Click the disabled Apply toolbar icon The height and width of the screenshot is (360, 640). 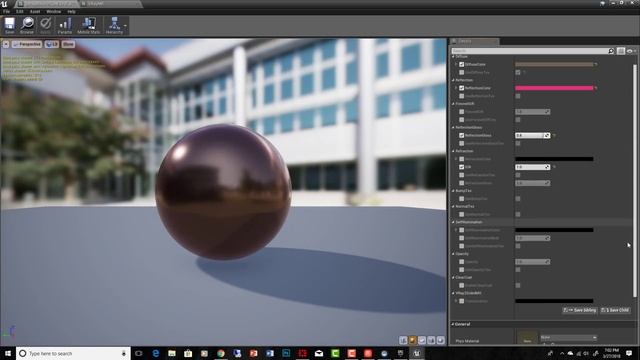point(46,25)
